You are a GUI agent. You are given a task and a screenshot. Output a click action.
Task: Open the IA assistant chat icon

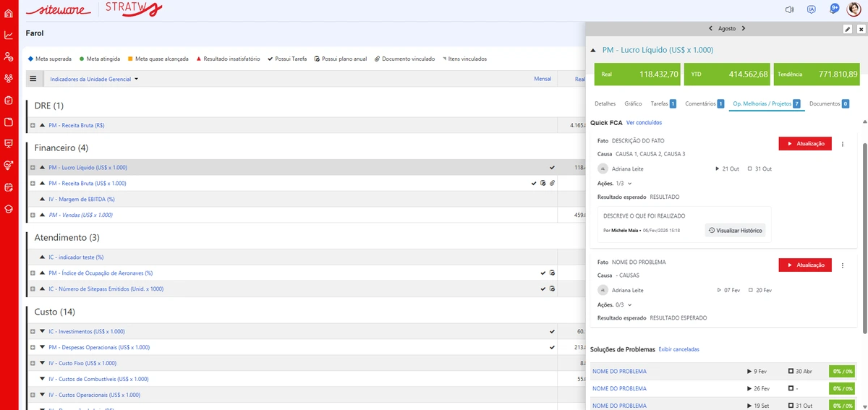point(812,9)
